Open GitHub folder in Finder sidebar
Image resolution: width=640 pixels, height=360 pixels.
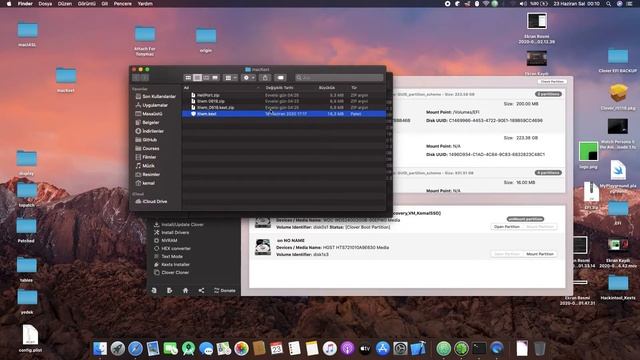(x=146, y=140)
